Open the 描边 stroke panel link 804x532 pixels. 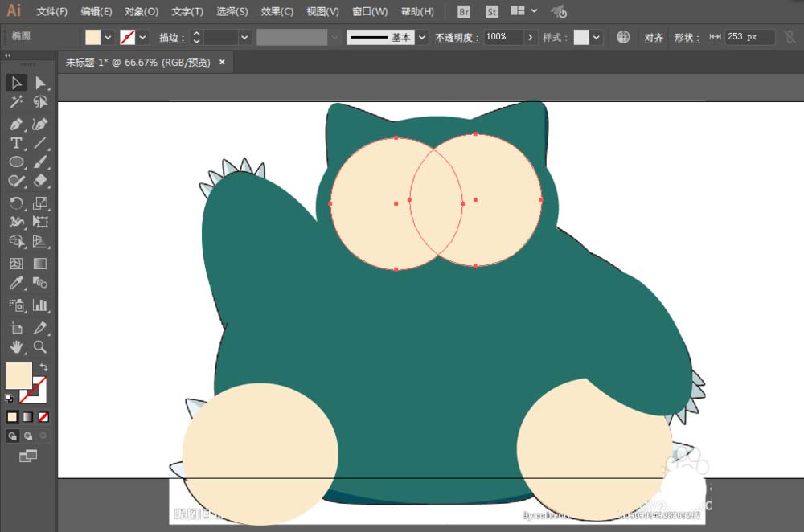click(x=172, y=38)
